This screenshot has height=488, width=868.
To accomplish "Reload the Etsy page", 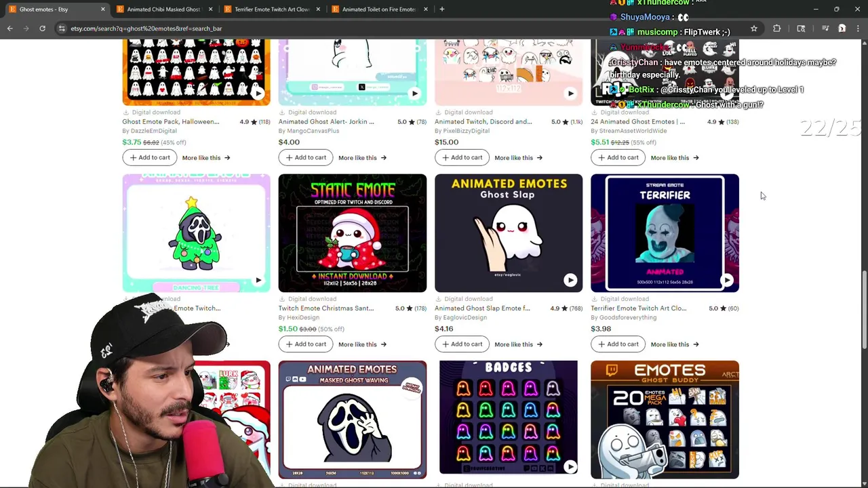I will pos(42,28).
